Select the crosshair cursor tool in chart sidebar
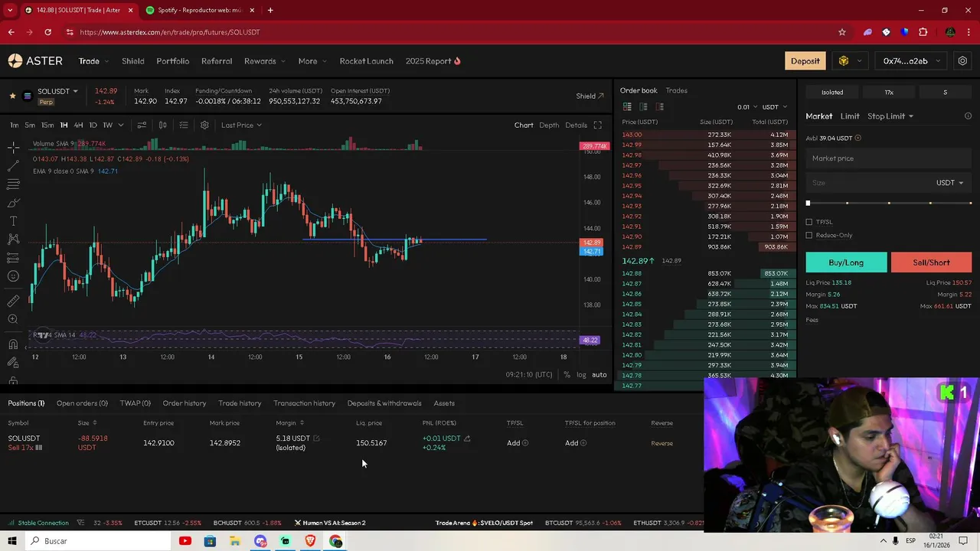Screen dimensions: 980x551 tap(13, 147)
